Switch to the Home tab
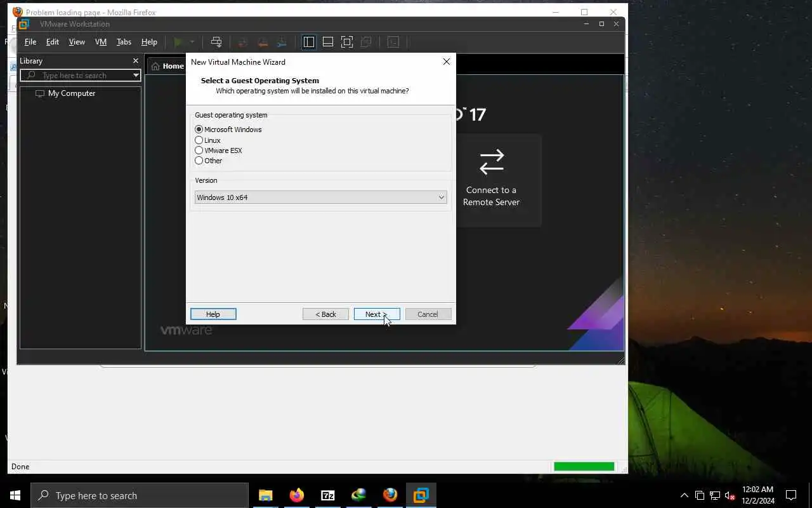 pos(167,66)
